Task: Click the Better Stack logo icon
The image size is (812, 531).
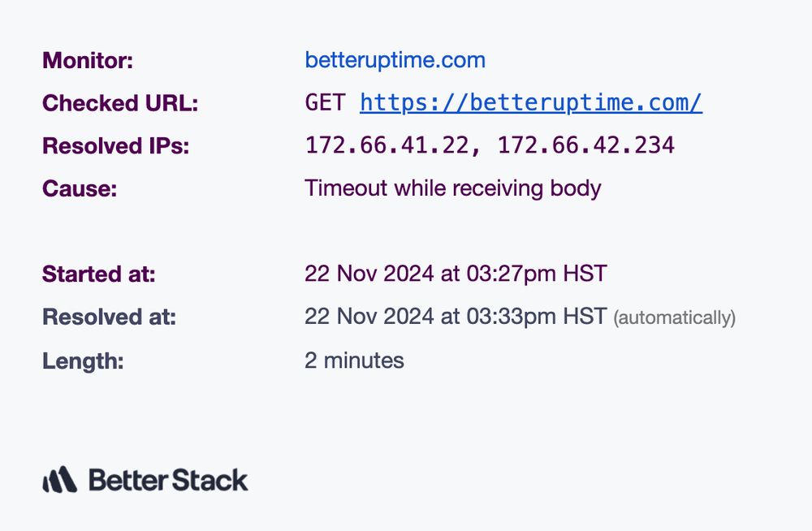Action: click(59, 480)
